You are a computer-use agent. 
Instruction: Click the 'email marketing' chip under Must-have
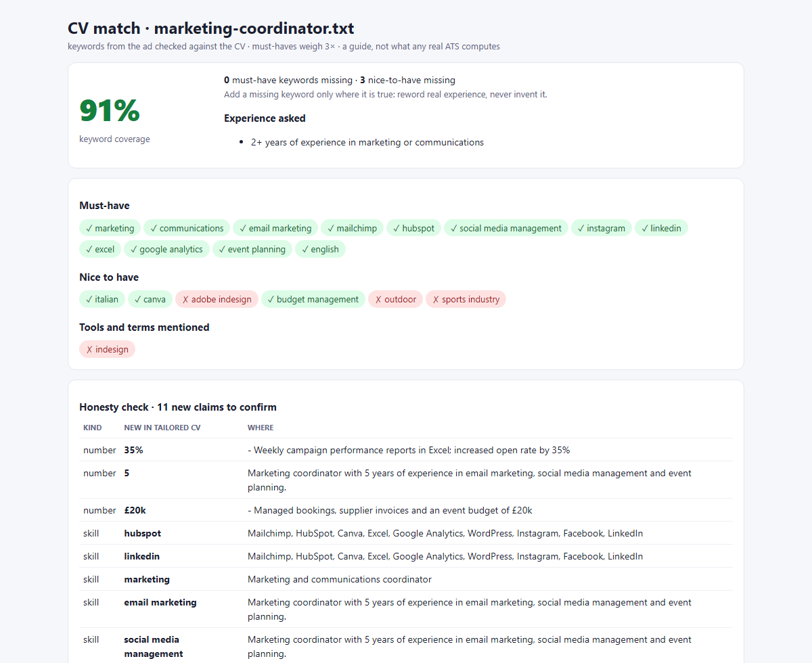click(x=275, y=228)
